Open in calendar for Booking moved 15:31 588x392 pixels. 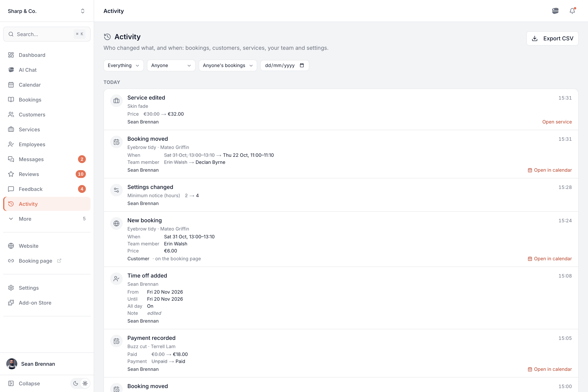[550, 170]
